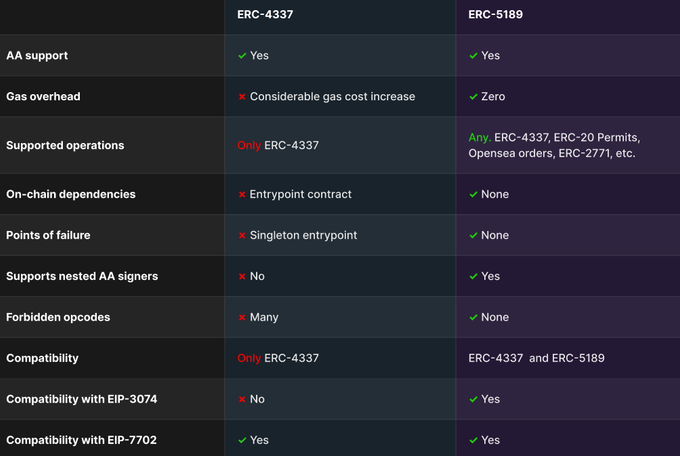Screen dimensions: 680x456
Task: Click the 'ERC-4337 and ERC-5189' compatibility cell
Action: tap(536, 358)
